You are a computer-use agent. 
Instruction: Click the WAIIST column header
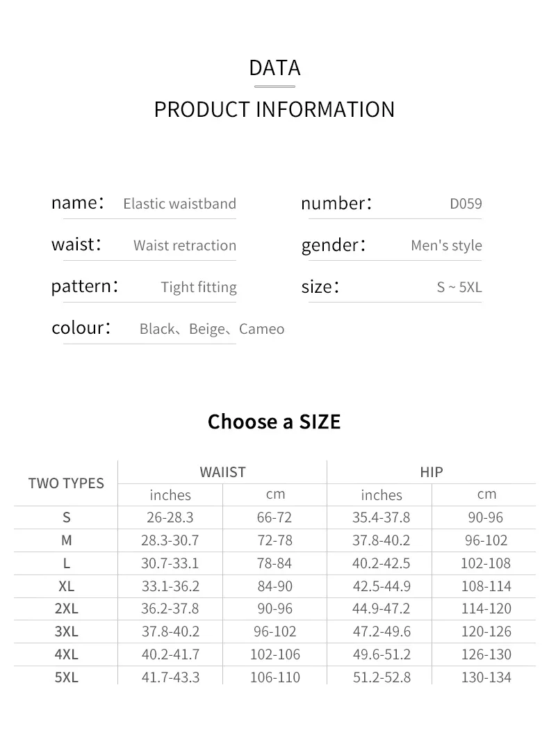(x=222, y=472)
